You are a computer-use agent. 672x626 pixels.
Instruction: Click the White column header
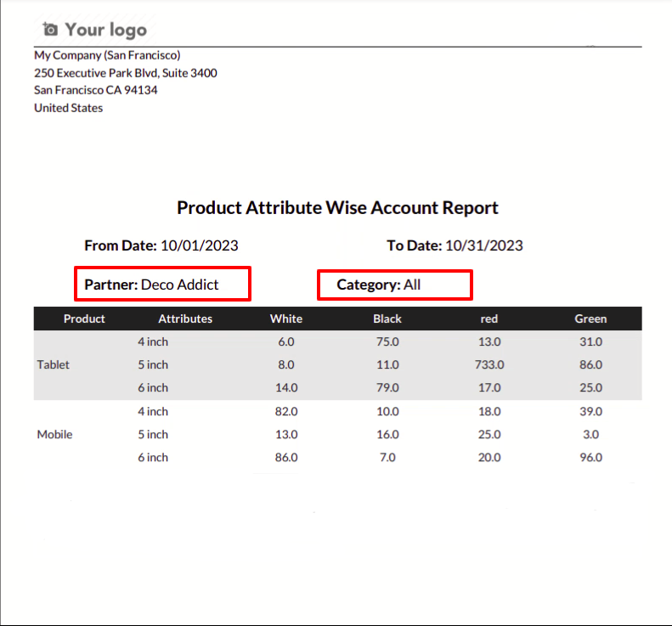coord(285,319)
